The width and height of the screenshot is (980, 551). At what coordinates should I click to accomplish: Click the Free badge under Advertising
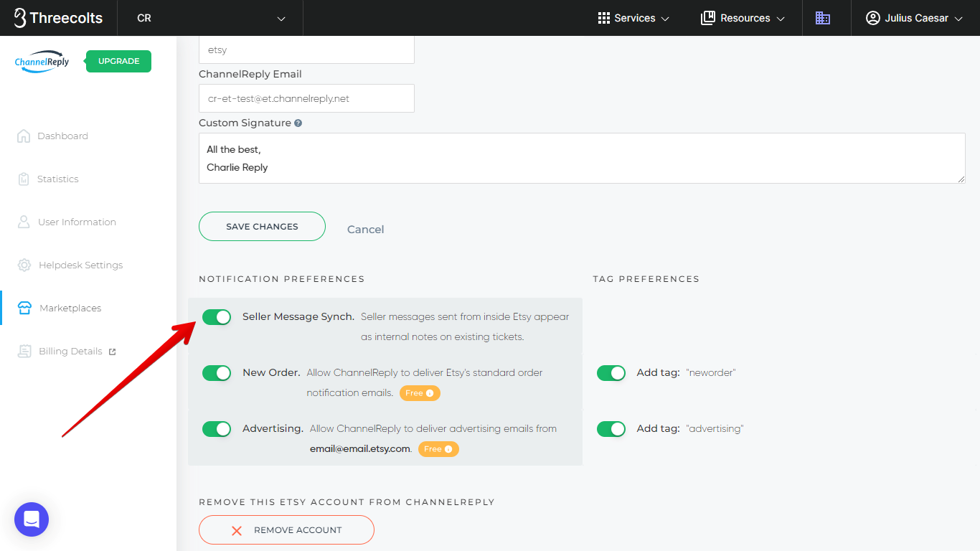438,449
